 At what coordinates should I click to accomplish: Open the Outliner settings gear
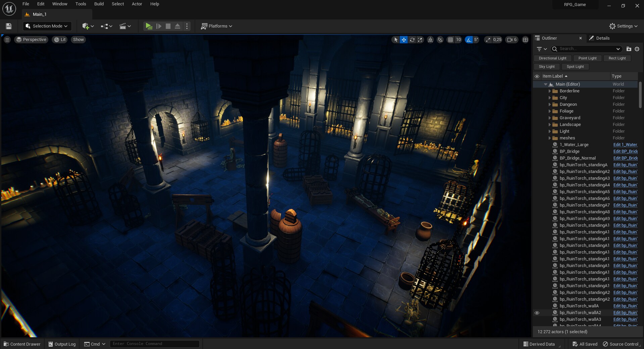click(637, 49)
